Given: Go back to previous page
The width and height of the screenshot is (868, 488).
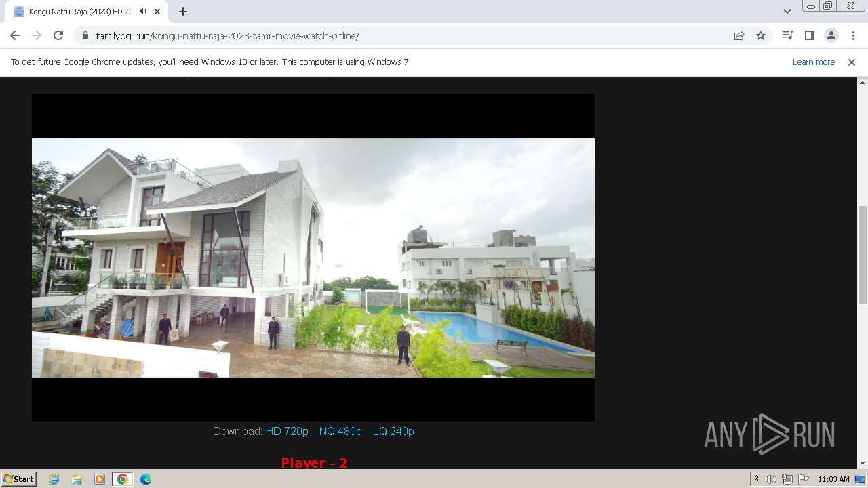Looking at the screenshot, I should click(15, 35).
